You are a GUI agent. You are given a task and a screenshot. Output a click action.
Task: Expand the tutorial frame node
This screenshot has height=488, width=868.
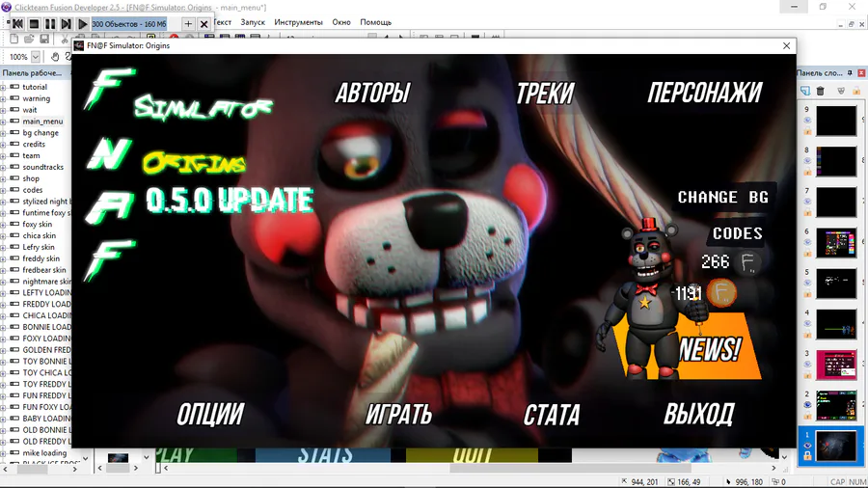click(3, 87)
